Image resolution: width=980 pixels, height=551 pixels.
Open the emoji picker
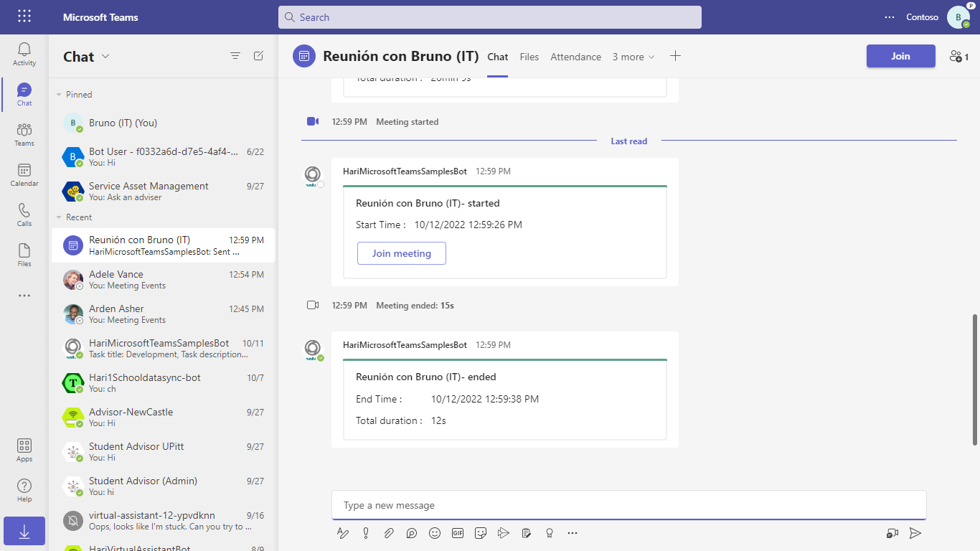coord(435,533)
